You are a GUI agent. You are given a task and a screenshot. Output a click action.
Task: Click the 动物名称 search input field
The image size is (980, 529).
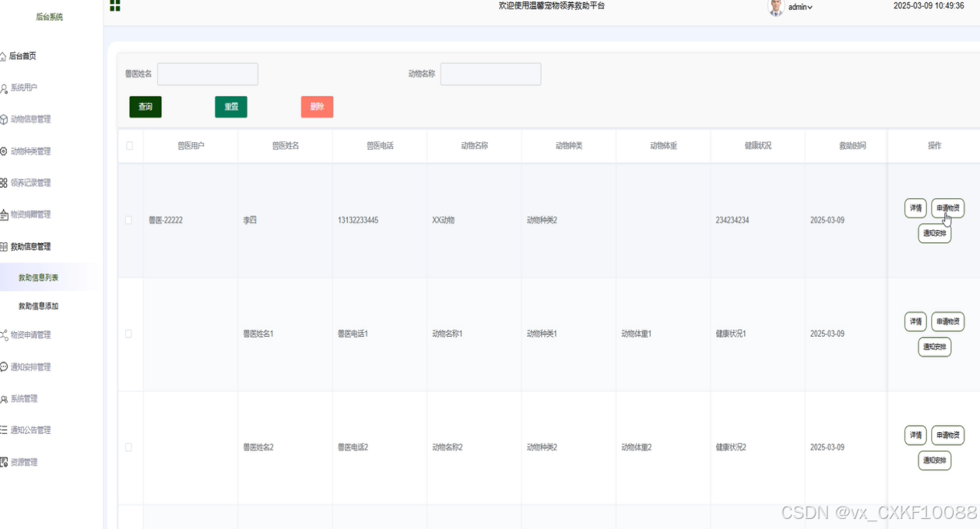[x=491, y=74]
